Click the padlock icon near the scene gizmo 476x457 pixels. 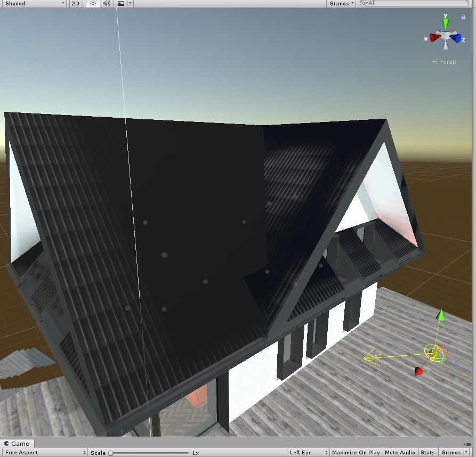[463, 16]
